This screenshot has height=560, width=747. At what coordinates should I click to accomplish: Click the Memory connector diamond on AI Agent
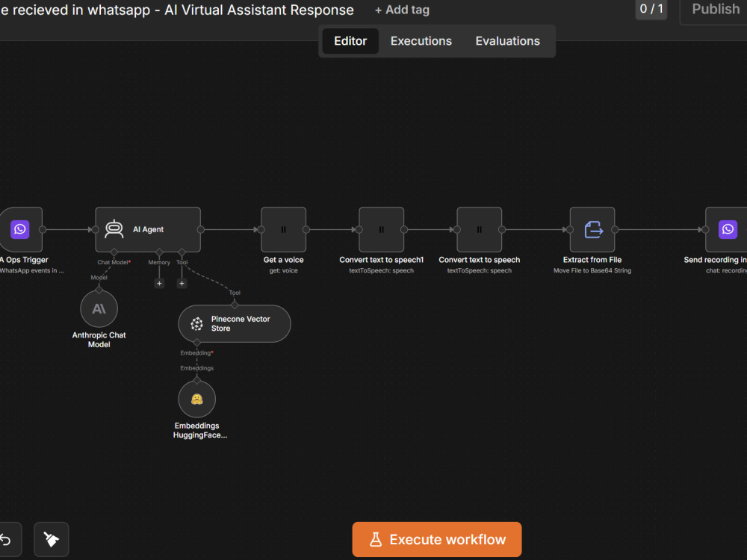(159, 252)
